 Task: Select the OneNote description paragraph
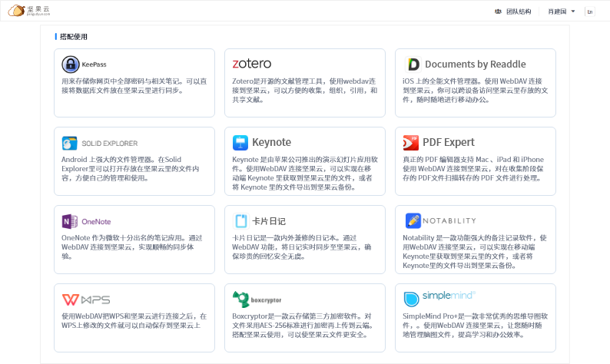coord(132,247)
